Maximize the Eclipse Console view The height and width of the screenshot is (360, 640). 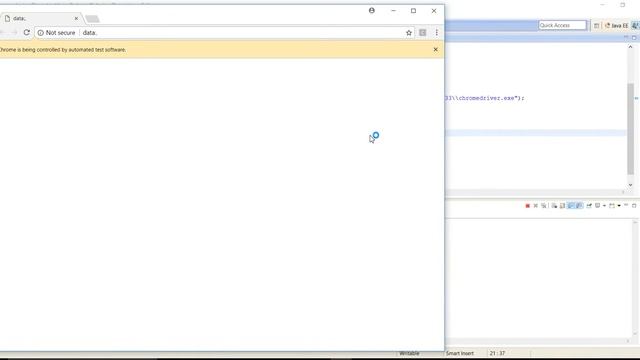pos(634,205)
